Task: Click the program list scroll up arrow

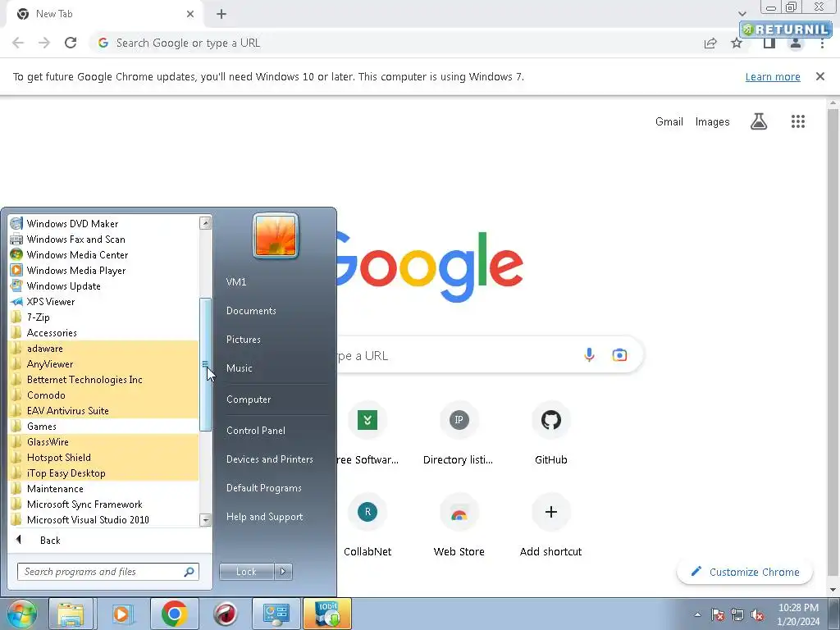Action: point(205,223)
